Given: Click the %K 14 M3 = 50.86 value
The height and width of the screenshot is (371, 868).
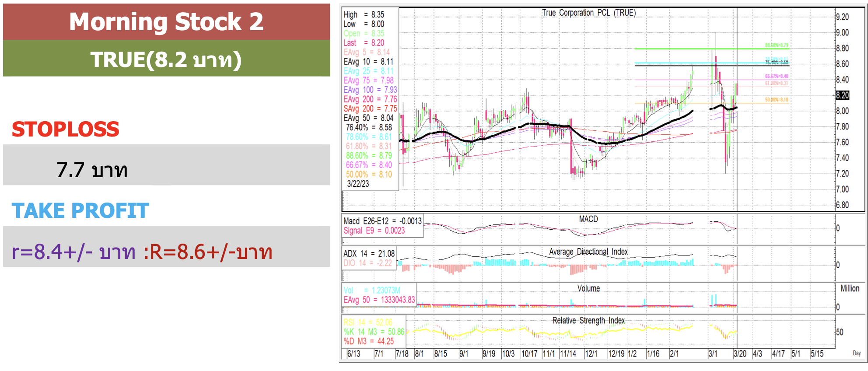Looking at the screenshot, I should pos(374,332).
